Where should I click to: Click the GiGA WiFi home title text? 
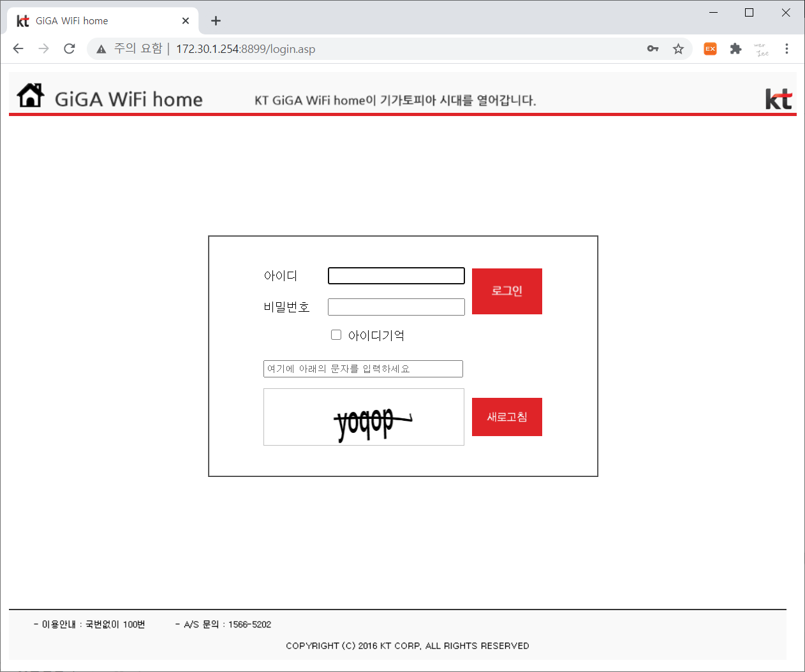128,99
